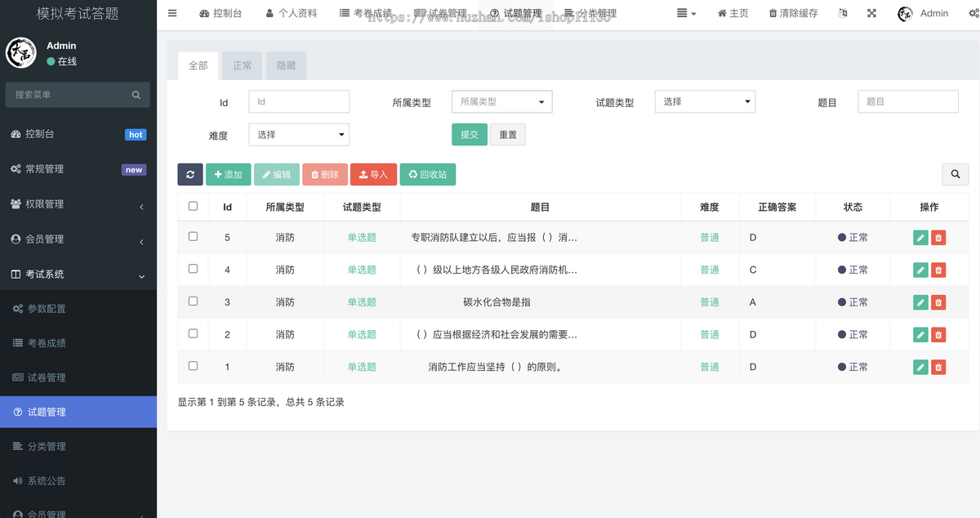Toggle the hamburger sidebar menu icon

click(x=172, y=13)
